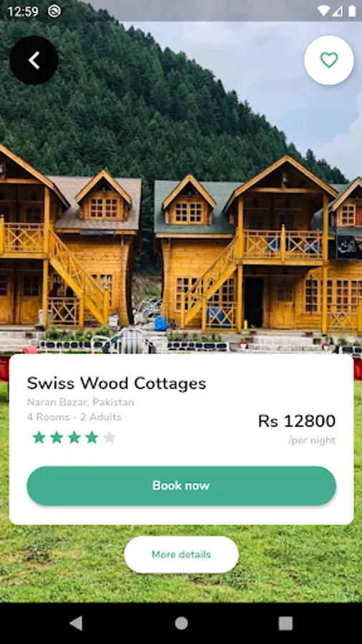Image resolution: width=362 pixels, height=644 pixels.
Task: Tap the Wi-Fi status icon
Action: [323, 11]
